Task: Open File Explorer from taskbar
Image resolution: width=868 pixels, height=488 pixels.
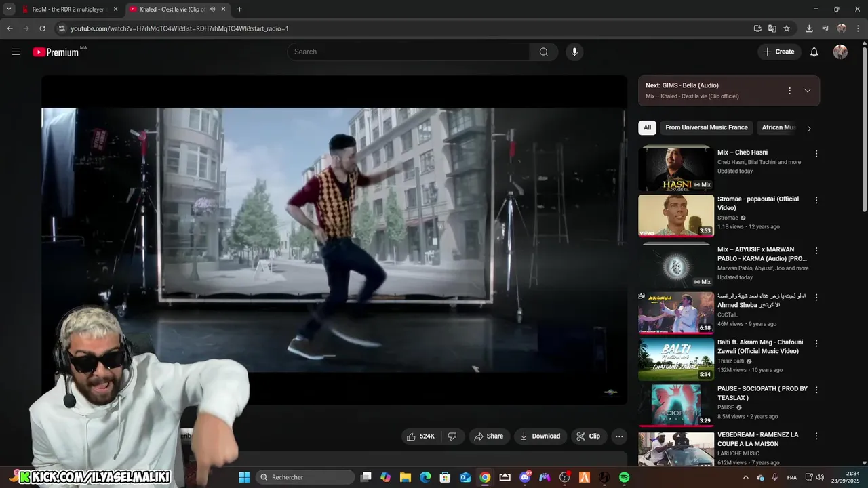Action: click(x=406, y=477)
